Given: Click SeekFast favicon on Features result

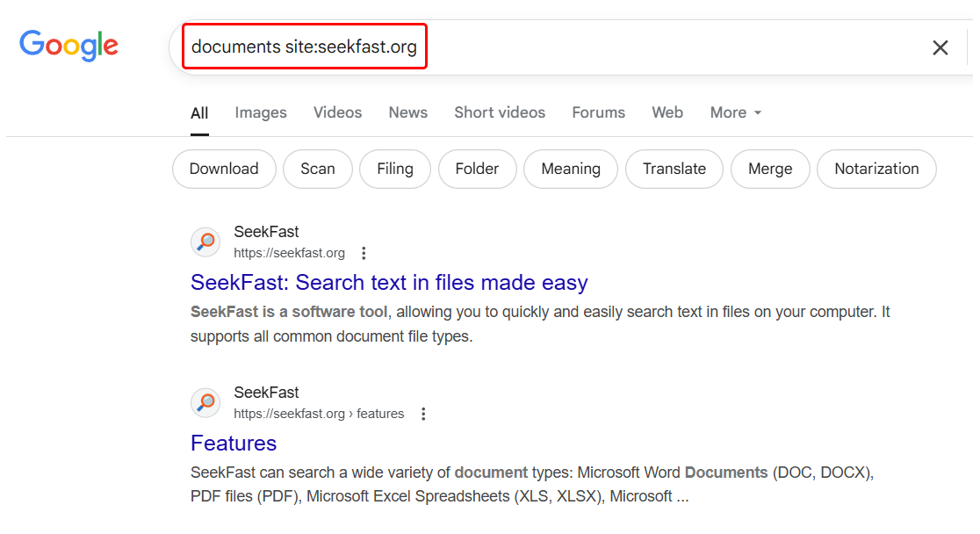Looking at the screenshot, I should [205, 403].
